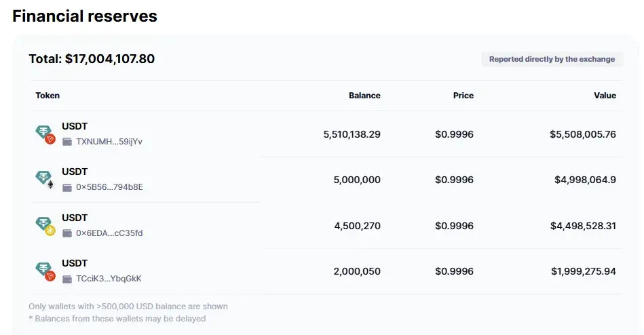Image resolution: width=644 pixels, height=335 pixels.
Task: Click the Total $17,004,107.80 heading
Action: pyautogui.click(x=92, y=59)
